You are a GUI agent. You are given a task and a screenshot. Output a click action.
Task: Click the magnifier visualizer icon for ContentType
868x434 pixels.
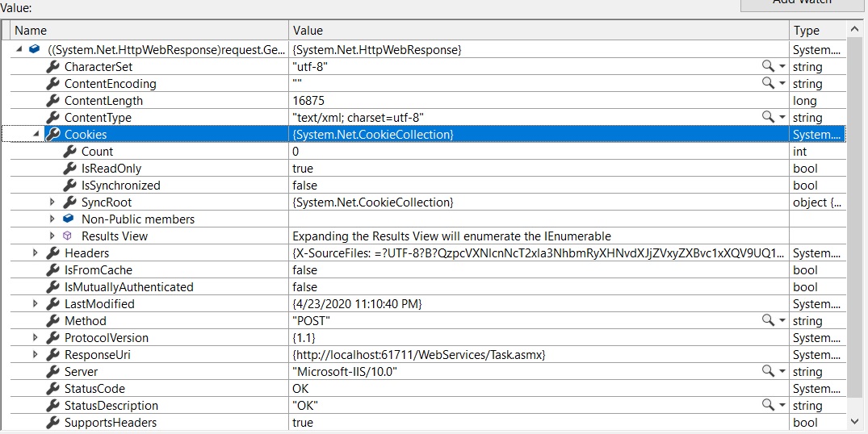767,118
